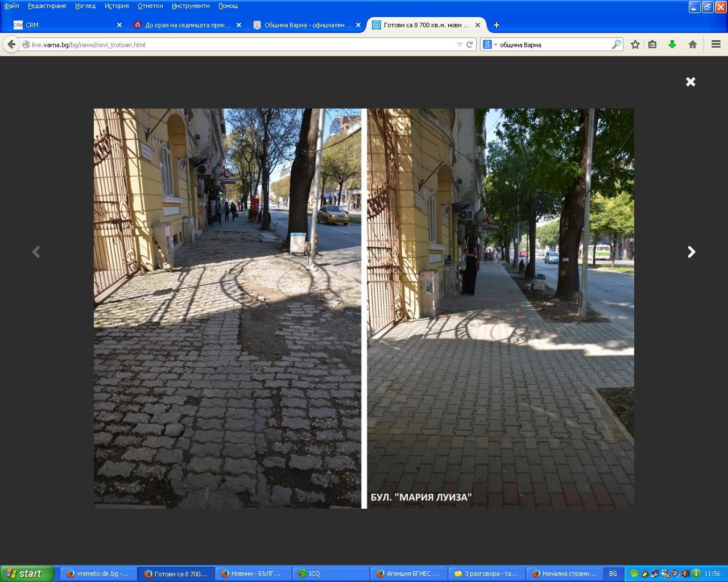Go to previous photo with left arrow

[x=36, y=252]
